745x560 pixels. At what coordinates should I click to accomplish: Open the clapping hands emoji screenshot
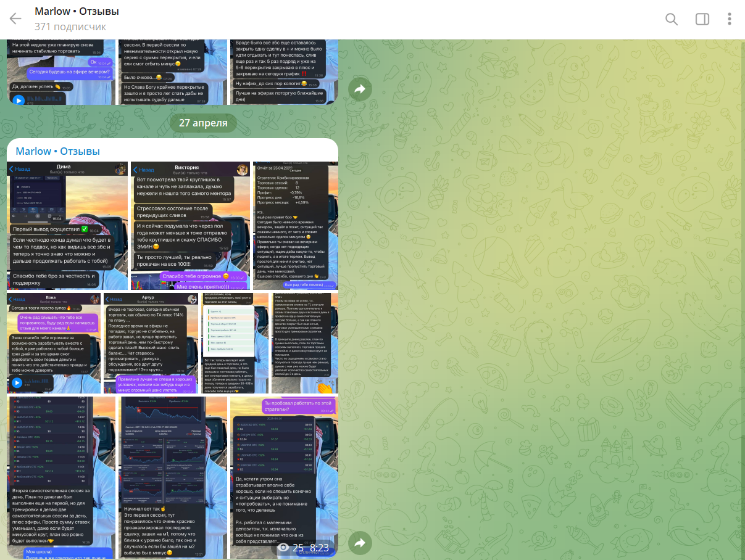305,343
